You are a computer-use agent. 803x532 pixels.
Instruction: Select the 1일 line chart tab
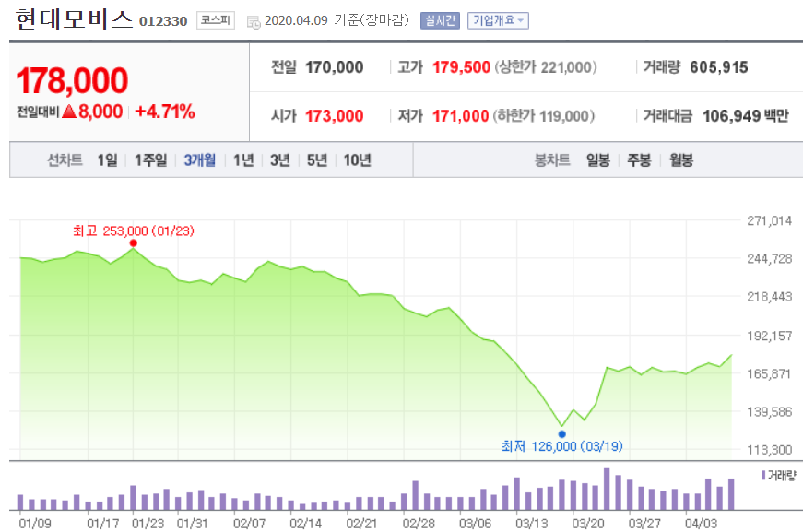108,160
